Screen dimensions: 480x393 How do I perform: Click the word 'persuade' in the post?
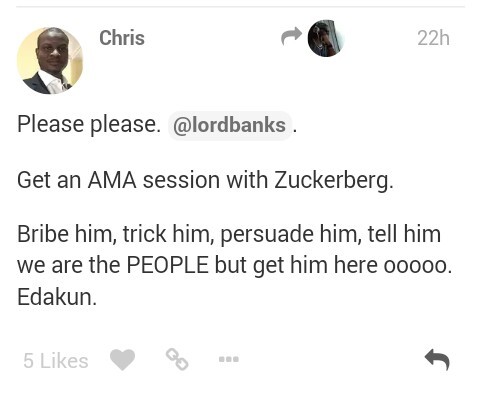[x=267, y=235]
